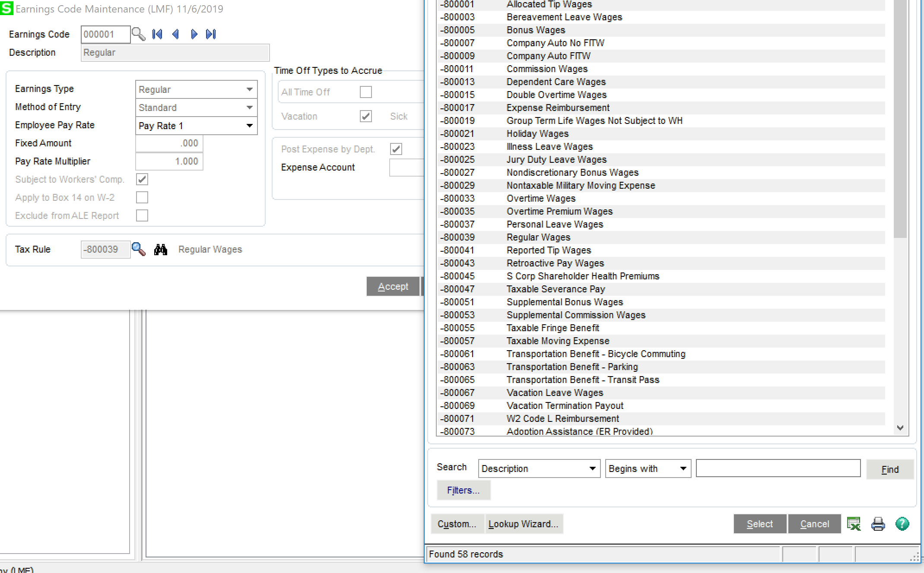
Task: Jump to the first earnings code record
Action: [157, 34]
